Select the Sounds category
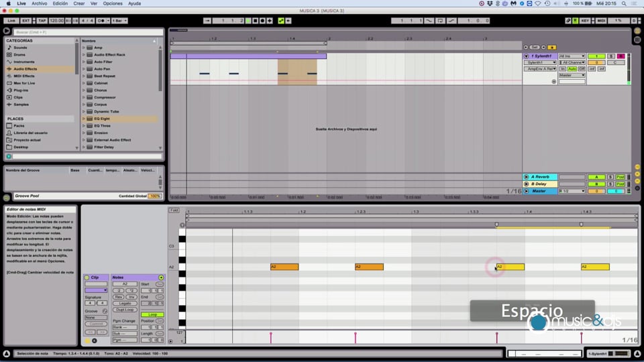 (20, 48)
